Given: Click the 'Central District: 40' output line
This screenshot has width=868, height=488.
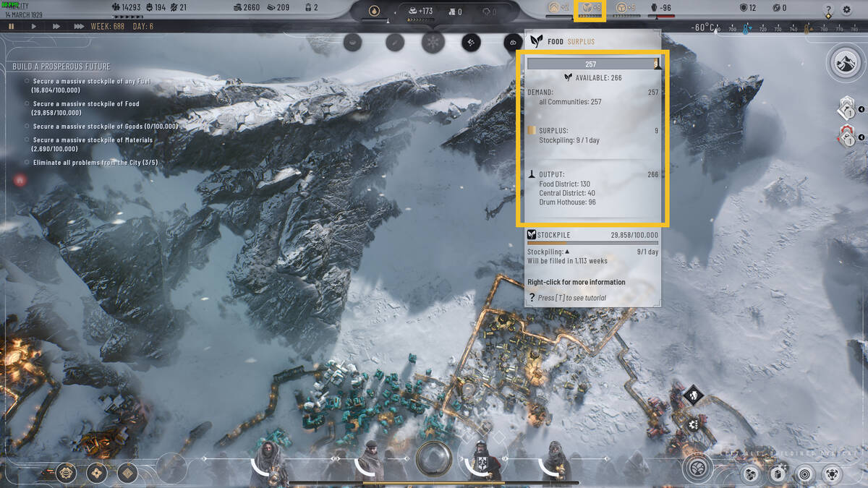Looking at the screenshot, I should tap(567, 193).
